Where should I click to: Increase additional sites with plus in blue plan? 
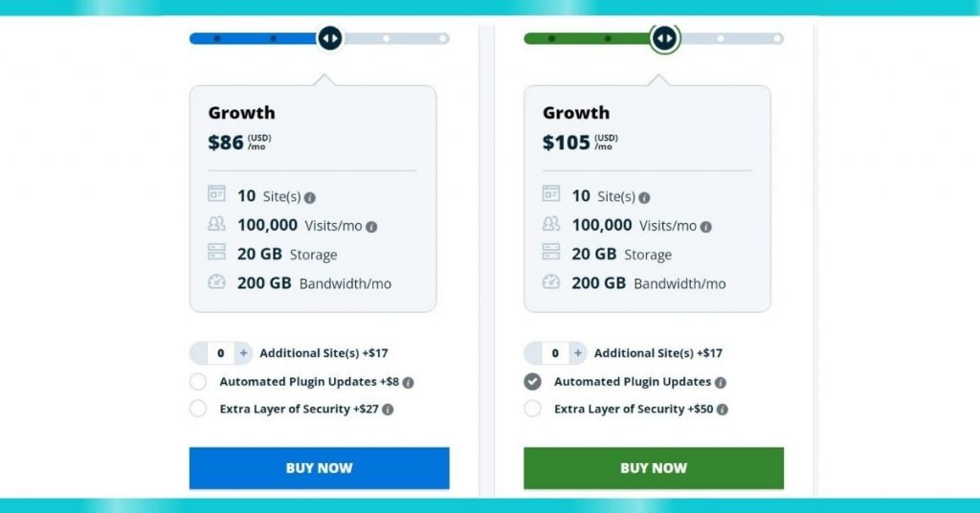coord(243,353)
